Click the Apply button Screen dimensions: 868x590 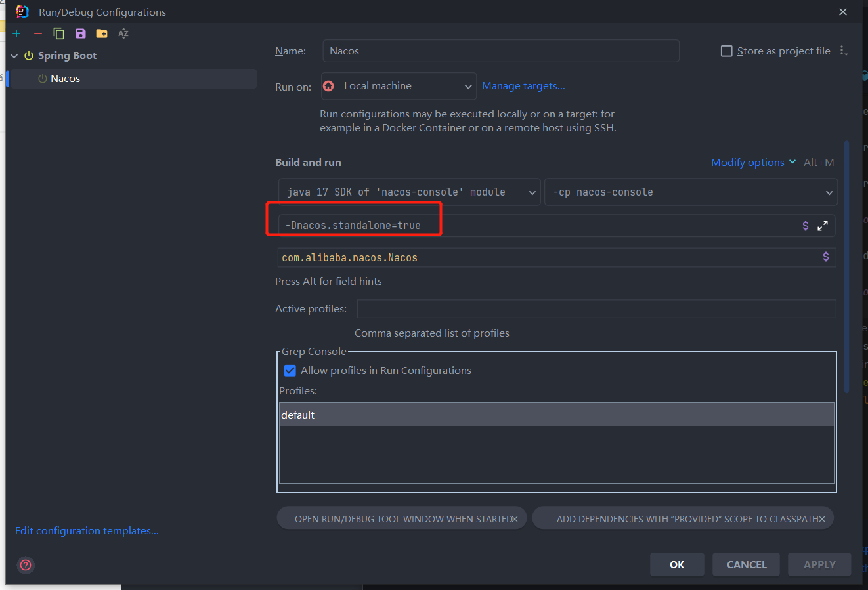tap(819, 564)
